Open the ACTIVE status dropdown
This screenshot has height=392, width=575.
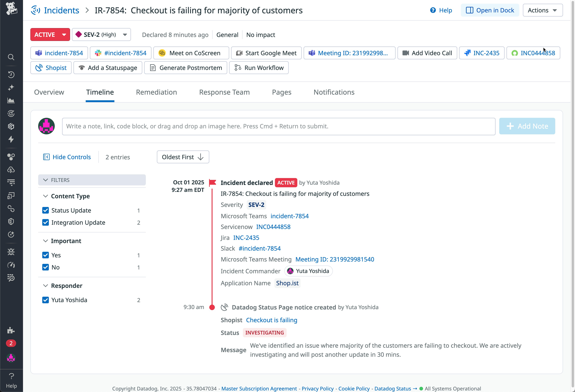50,35
